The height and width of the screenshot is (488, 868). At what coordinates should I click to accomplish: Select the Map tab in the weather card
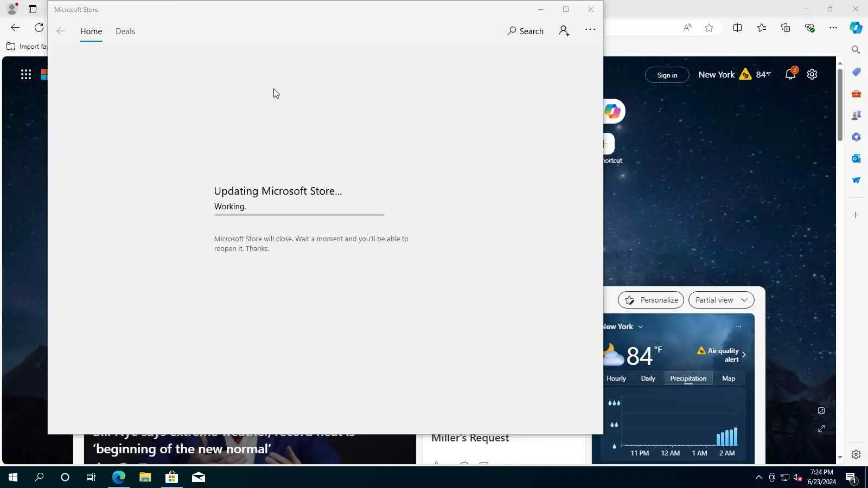[729, 378]
